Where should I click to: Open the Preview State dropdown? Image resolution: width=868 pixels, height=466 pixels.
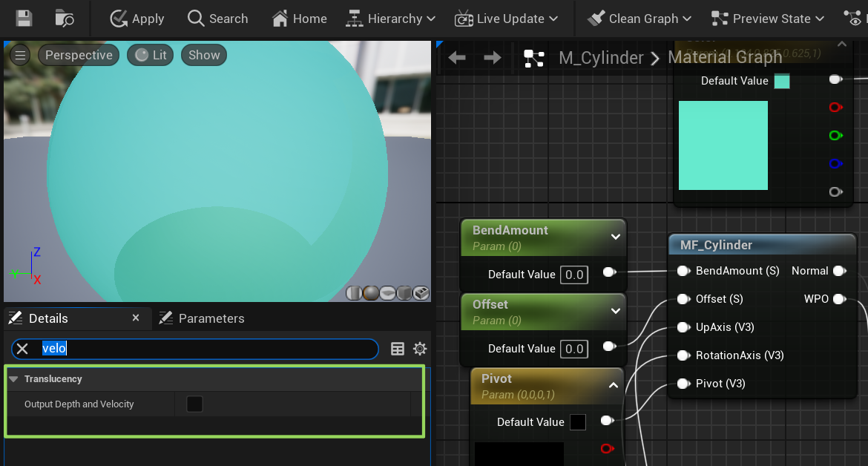coord(768,19)
